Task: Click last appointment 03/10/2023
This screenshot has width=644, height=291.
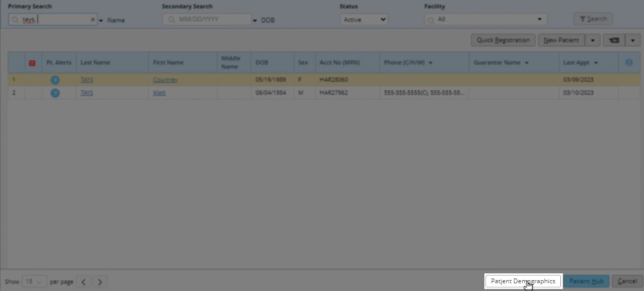Action: pos(578,93)
